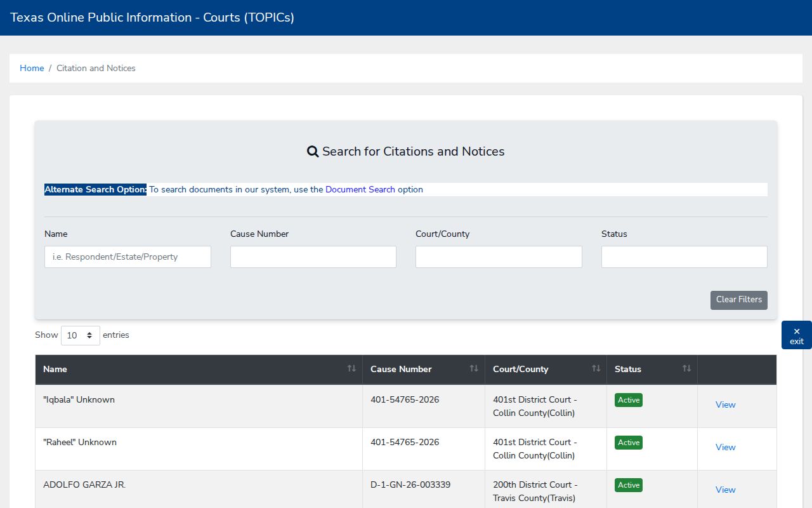Click the exit X side tab
Image resolution: width=812 pixels, height=508 pixels.
(797, 335)
